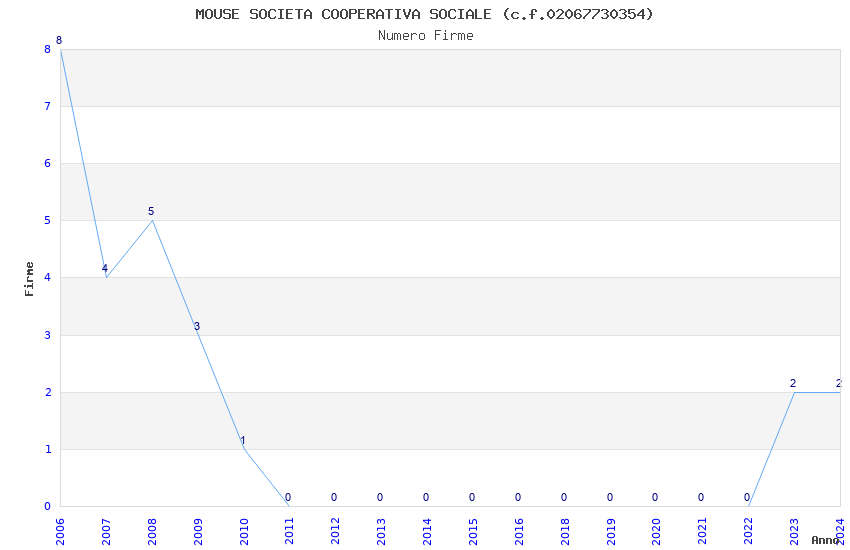Image resolution: width=850 pixels, height=550 pixels.
Task: Click data value 0 above year 2012
Action: click(334, 497)
